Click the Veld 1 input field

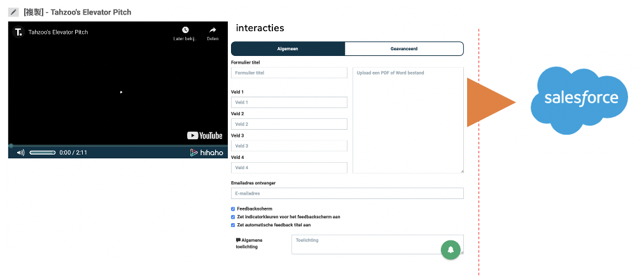click(x=289, y=102)
